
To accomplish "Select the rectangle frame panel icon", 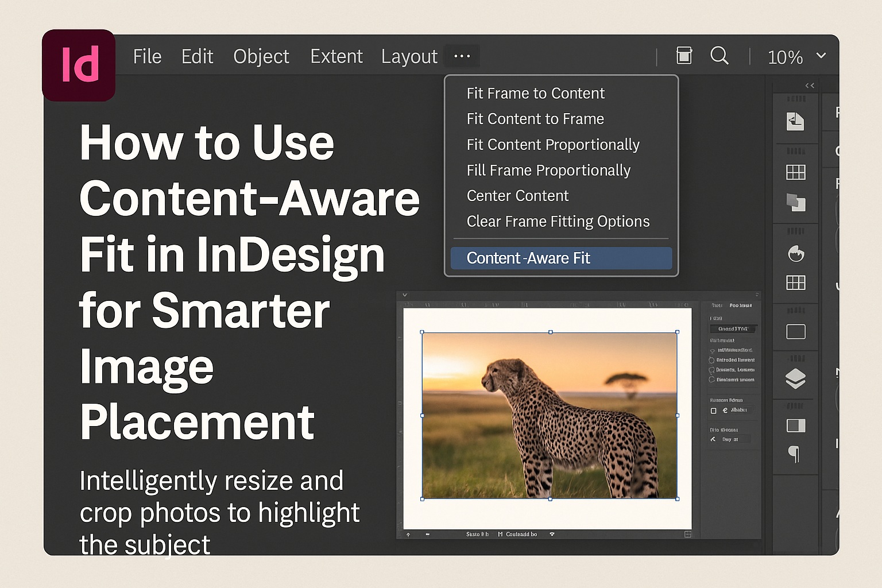I will click(796, 331).
